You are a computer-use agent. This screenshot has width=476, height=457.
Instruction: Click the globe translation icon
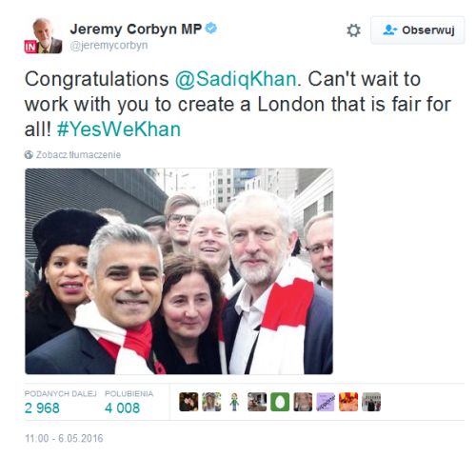[x=29, y=155]
